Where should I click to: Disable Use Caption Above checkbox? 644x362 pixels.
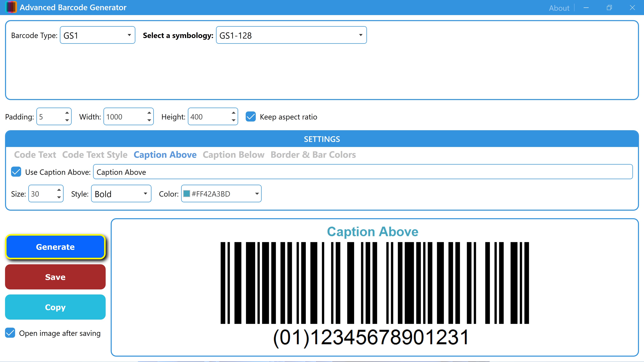point(16,172)
